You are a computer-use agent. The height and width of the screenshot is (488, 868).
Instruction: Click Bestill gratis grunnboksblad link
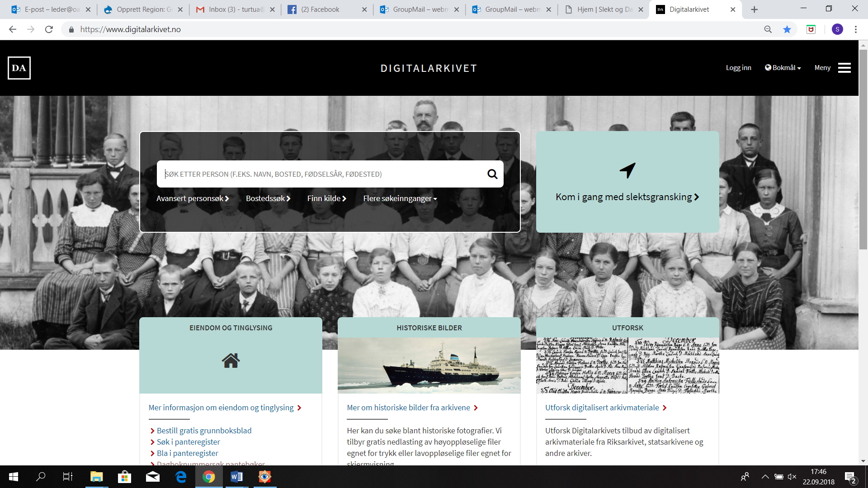click(204, 431)
